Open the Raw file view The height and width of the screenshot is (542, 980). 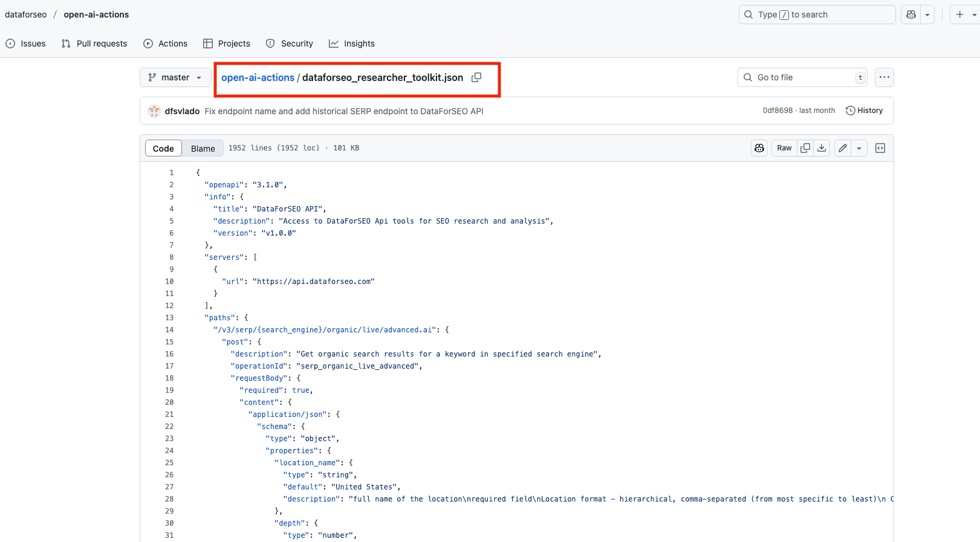784,148
